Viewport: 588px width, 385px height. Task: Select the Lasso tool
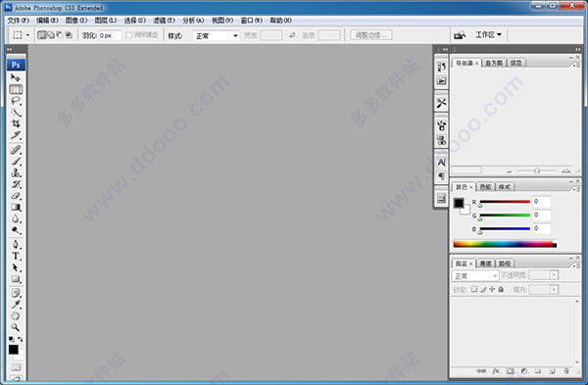pyautogui.click(x=16, y=101)
